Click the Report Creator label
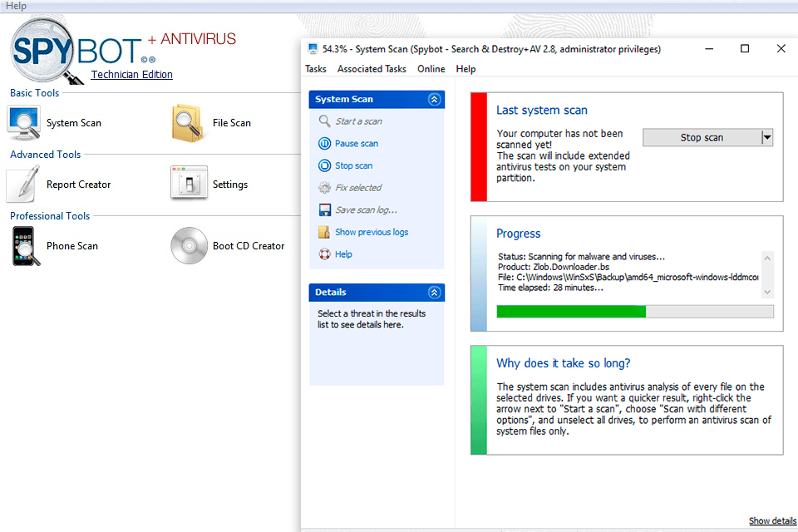Viewport: 798px width, 532px height. coord(78,185)
